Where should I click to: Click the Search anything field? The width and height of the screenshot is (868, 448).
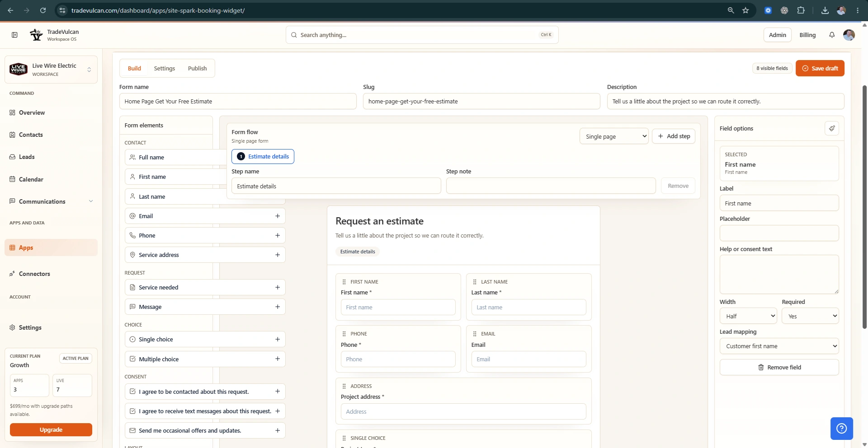point(422,35)
